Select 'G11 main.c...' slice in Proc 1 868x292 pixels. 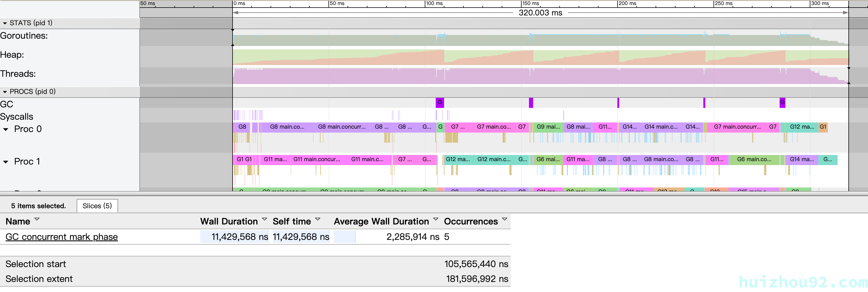(367, 160)
